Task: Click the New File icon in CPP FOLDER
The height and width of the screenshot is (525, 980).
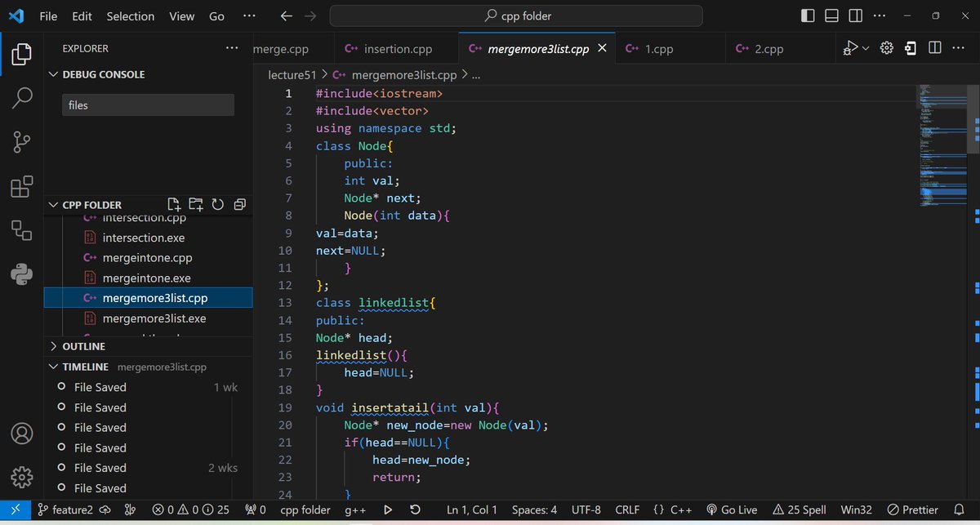Action: [x=173, y=205]
